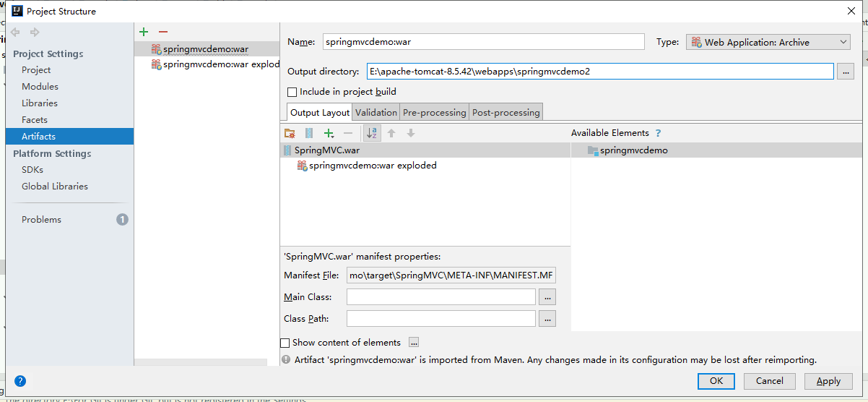Go forward with the right navigation arrow
This screenshot has width=868, height=402.
pyautogui.click(x=35, y=33)
